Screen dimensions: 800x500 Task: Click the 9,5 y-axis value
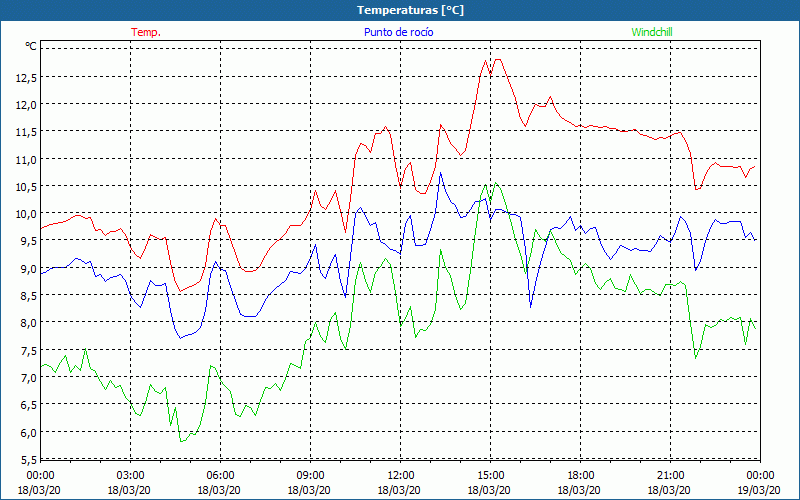(x=28, y=241)
